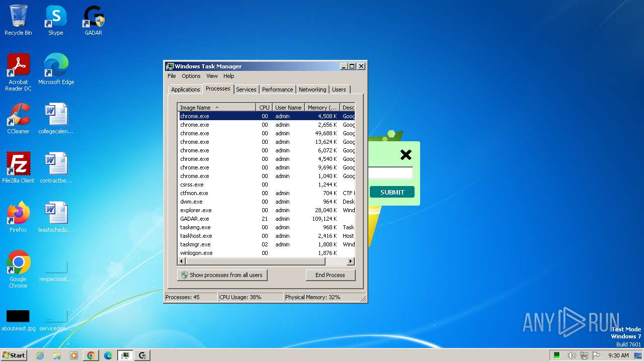This screenshot has height=362, width=644.
Task: Open the Google Chrome desktop shortcut
Action: coord(18,269)
